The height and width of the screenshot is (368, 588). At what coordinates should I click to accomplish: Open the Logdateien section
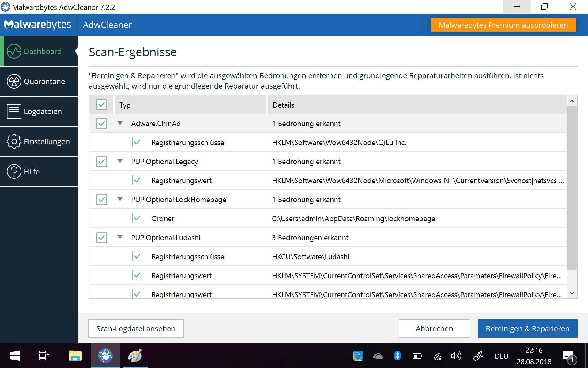point(39,111)
